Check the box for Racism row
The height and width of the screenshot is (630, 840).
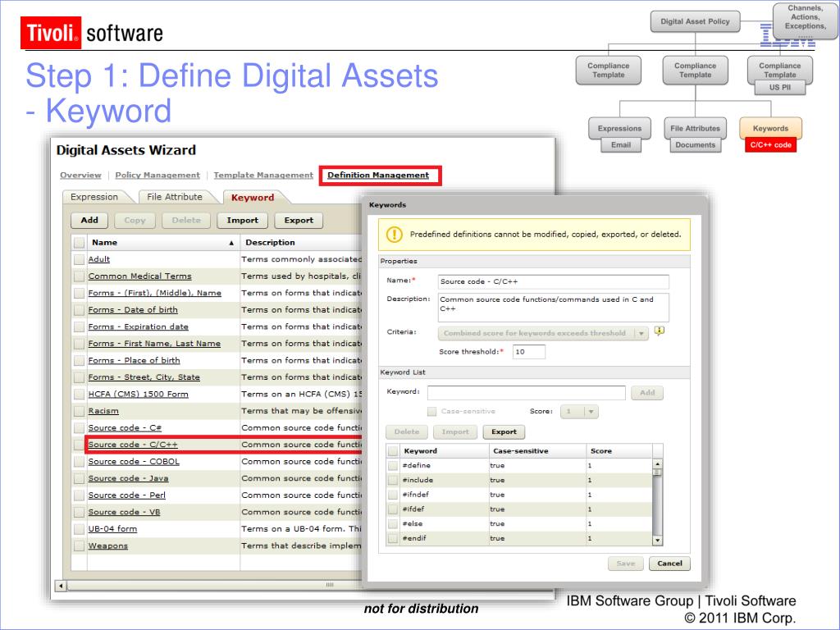(x=80, y=411)
